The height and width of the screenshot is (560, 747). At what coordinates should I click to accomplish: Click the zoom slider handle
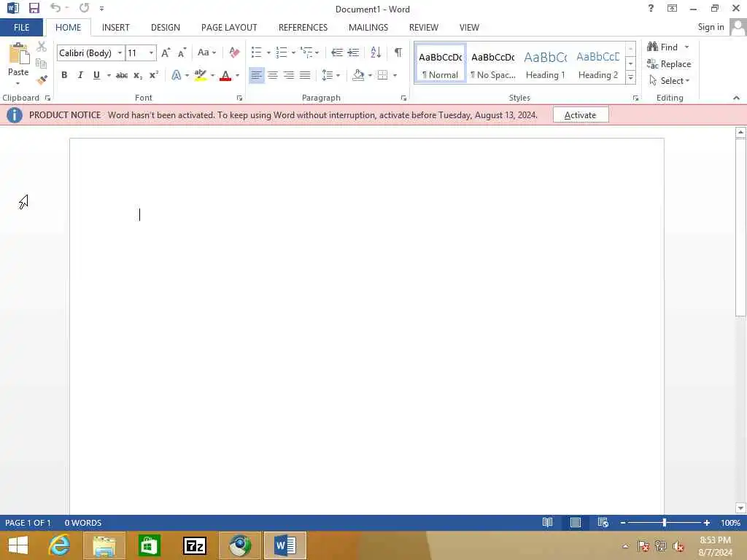tap(664, 523)
